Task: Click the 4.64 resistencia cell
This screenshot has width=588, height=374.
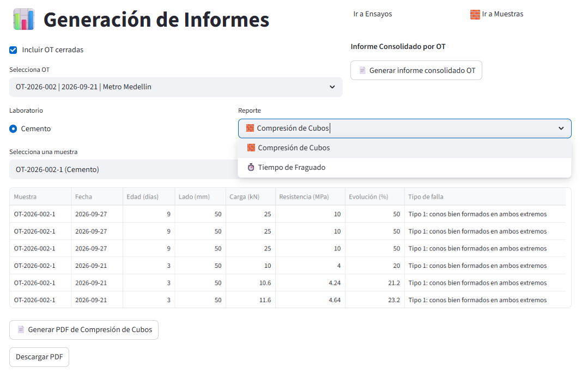Action: [x=310, y=300]
